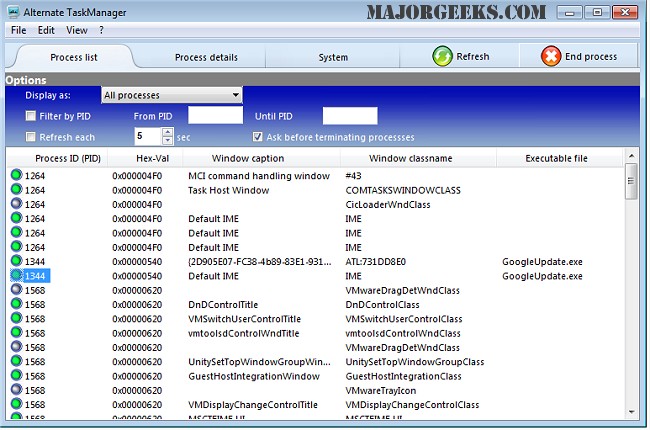Image resolution: width=650 pixels, height=430 pixels.
Task: Switch to the Process details tab
Action: click(x=206, y=57)
